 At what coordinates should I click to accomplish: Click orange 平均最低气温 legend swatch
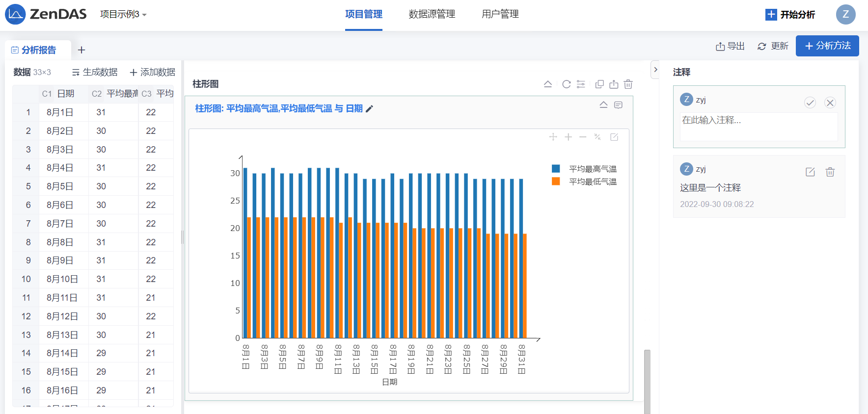point(556,181)
